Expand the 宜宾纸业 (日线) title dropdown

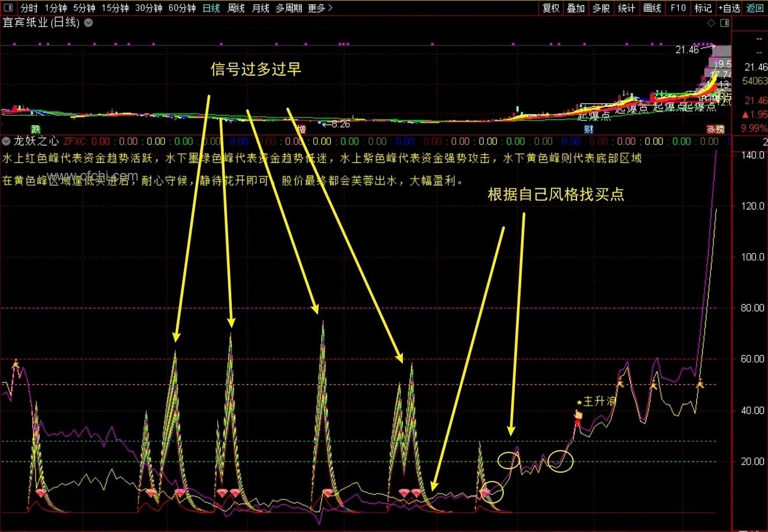click(89, 23)
